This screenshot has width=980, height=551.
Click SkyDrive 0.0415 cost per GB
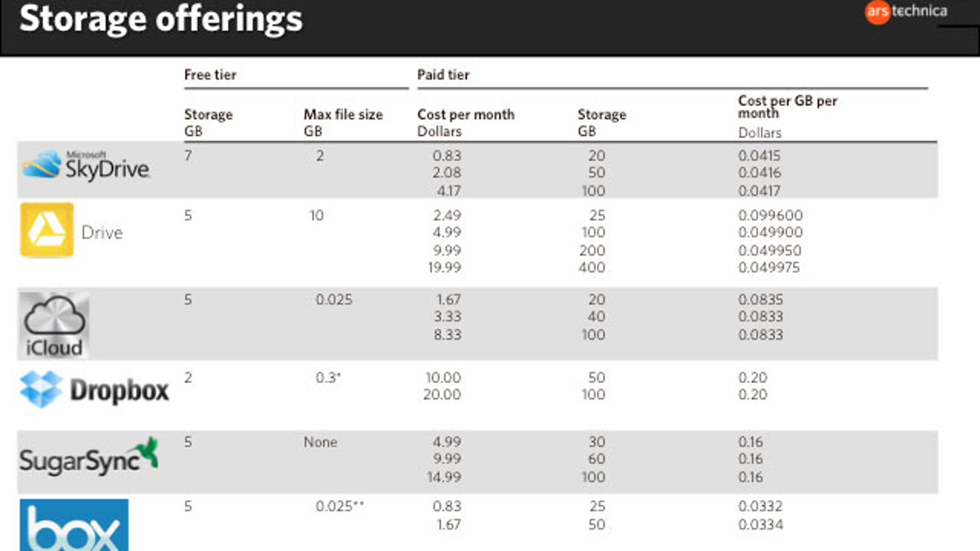click(x=759, y=156)
